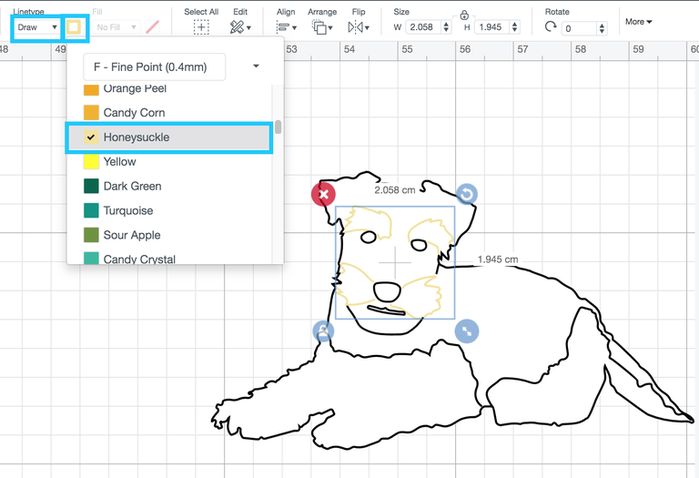699x478 pixels.
Task: Toggle the size aspect-ratio lock
Action: (x=464, y=15)
